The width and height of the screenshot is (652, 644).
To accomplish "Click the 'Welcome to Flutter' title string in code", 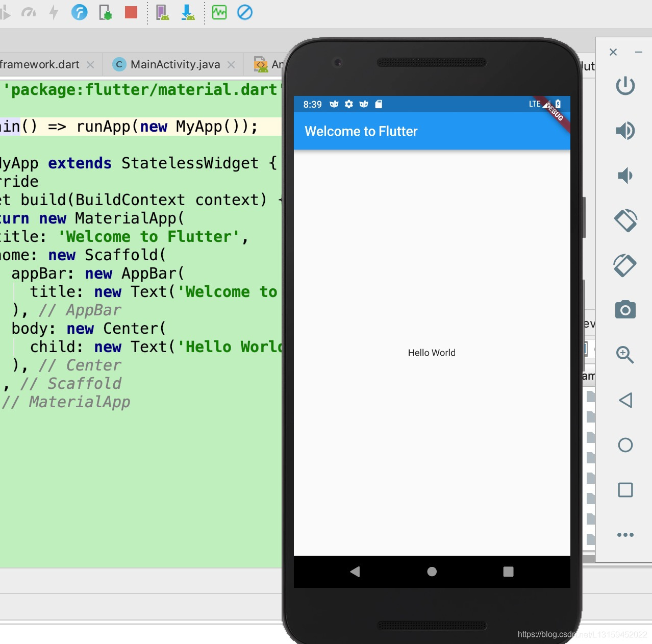I will click(148, 237).
